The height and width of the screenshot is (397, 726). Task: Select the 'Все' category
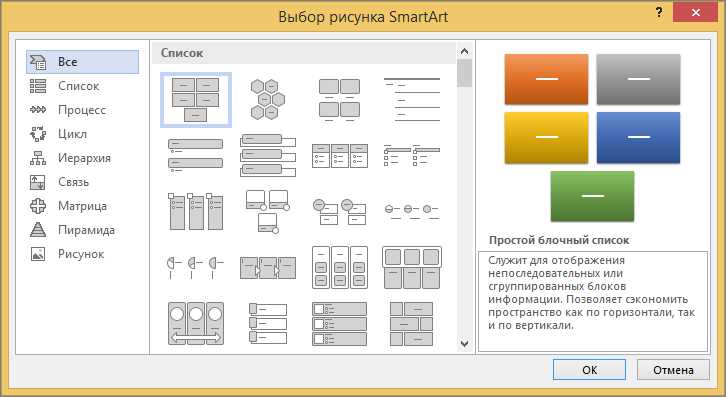[82, 62]
